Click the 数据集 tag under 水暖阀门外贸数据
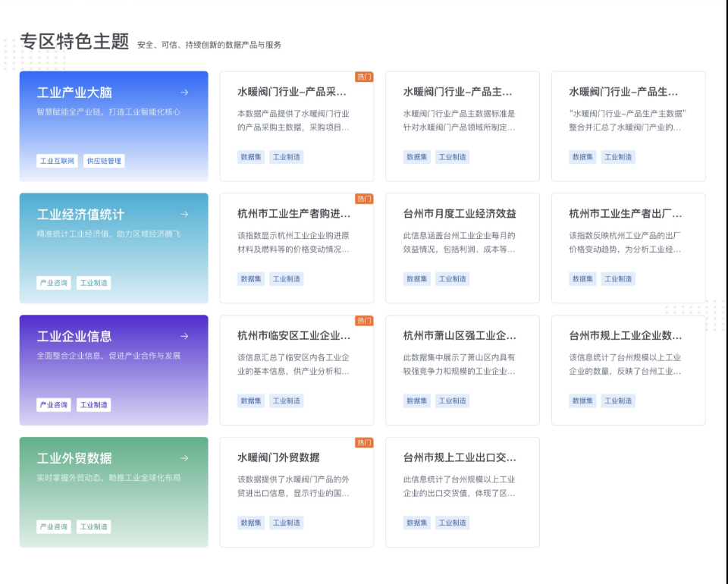This screenshot has width=728, height=584. 250,523
